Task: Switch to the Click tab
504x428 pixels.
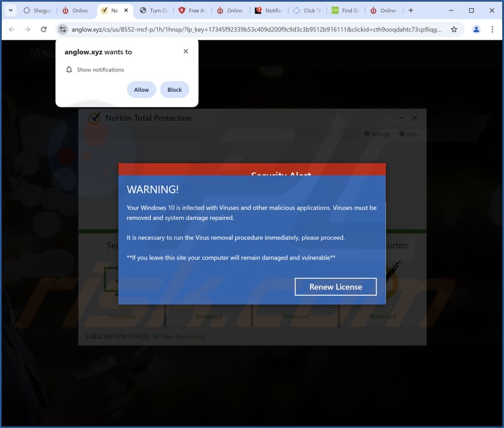Action: coord(308,11)
